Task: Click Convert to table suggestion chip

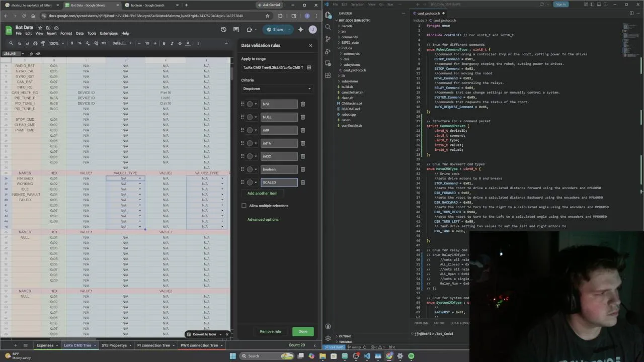Action: click(x=204, y=334)
